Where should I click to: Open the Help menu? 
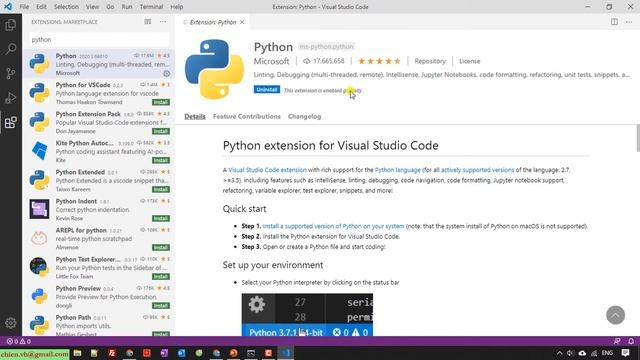pyautogui.click(x=177, y=7)
